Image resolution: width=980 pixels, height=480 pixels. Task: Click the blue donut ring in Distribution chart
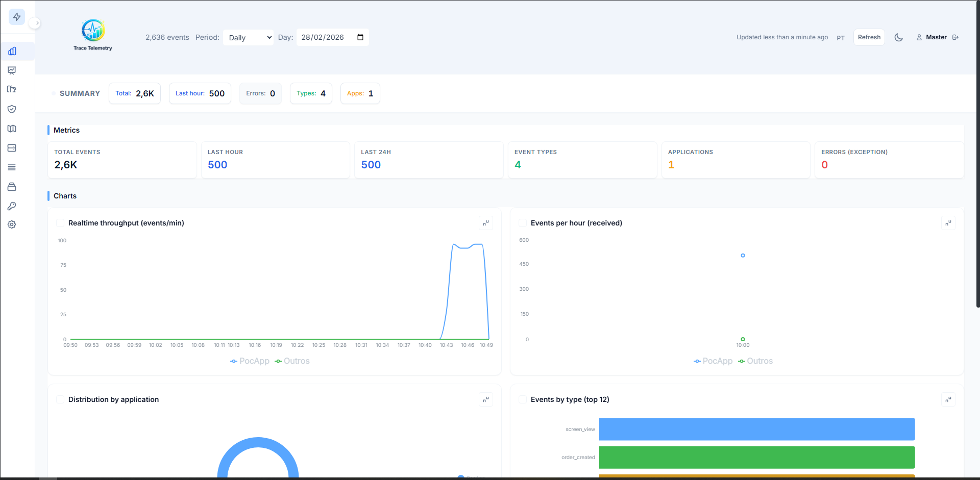258,442
